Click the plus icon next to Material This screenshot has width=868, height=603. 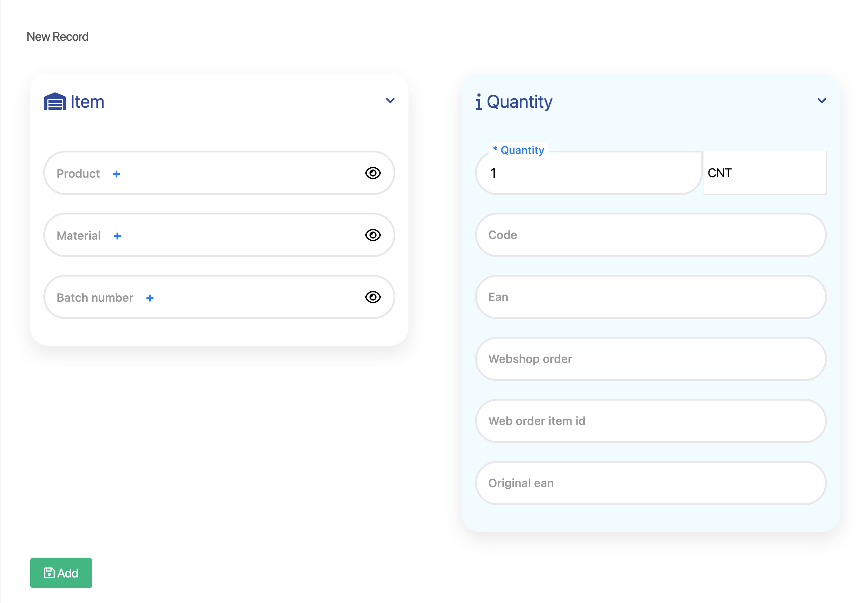click(117, 236)
